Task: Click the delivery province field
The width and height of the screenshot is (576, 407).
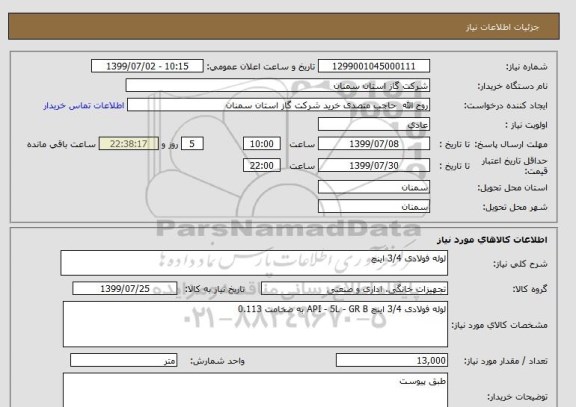Action: tap(374, 187)
